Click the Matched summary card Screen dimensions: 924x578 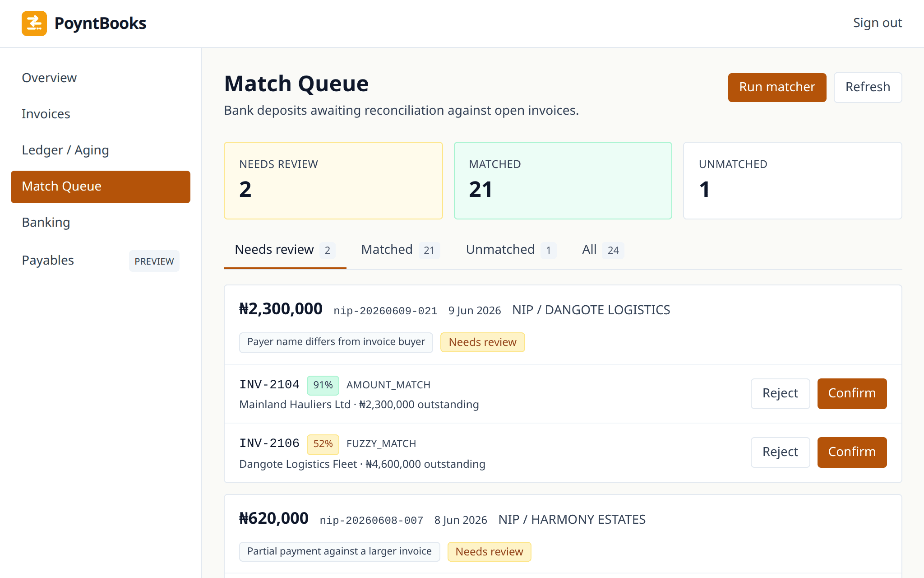tap(563, 181)
